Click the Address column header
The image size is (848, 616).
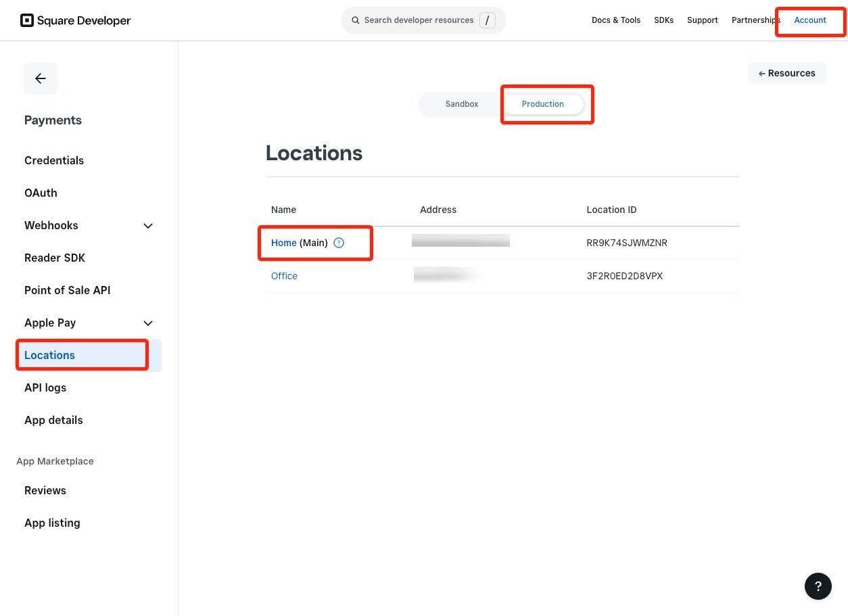point(438,210)
